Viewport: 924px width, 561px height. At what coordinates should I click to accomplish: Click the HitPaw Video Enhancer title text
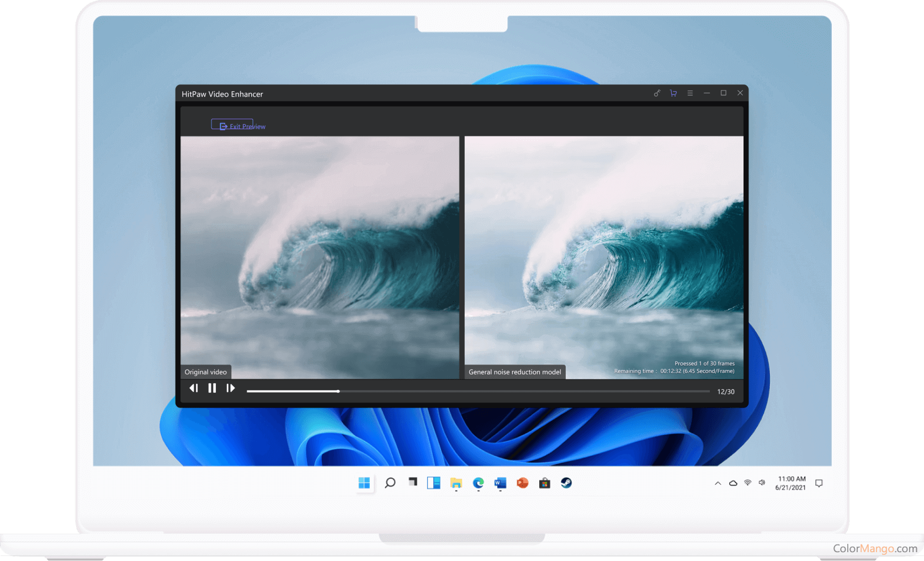[x=222, y=94]
